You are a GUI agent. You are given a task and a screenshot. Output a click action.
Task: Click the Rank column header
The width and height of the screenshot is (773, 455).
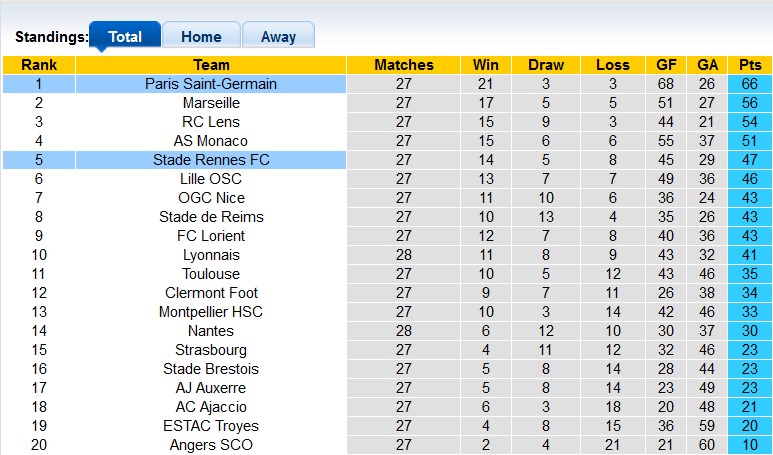(x=38, y=65)
